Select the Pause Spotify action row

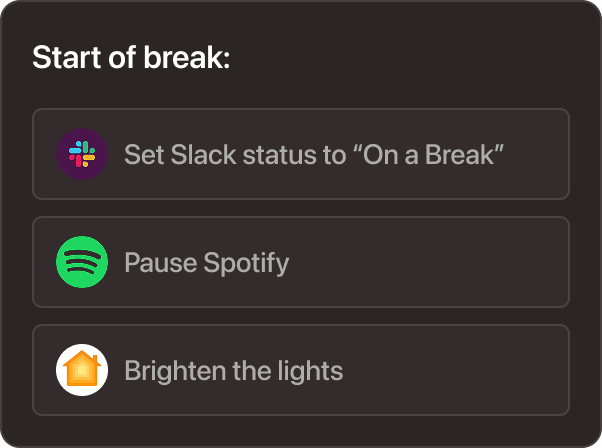pos(301,262)
